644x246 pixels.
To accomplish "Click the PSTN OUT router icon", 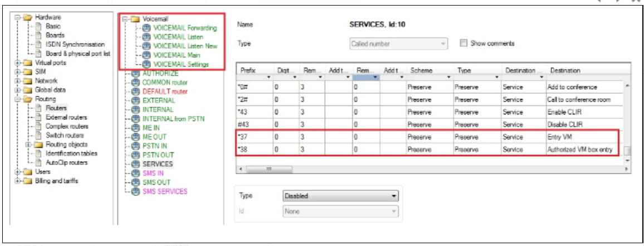I will click(x=136, y=155).
